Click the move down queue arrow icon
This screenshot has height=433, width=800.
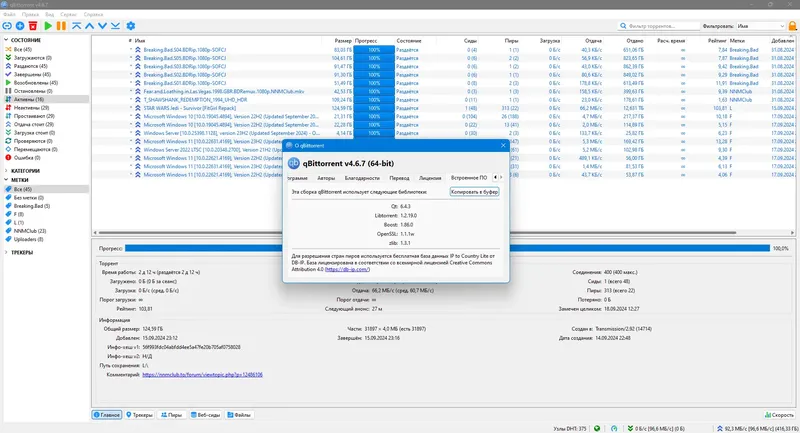(103, 26)
